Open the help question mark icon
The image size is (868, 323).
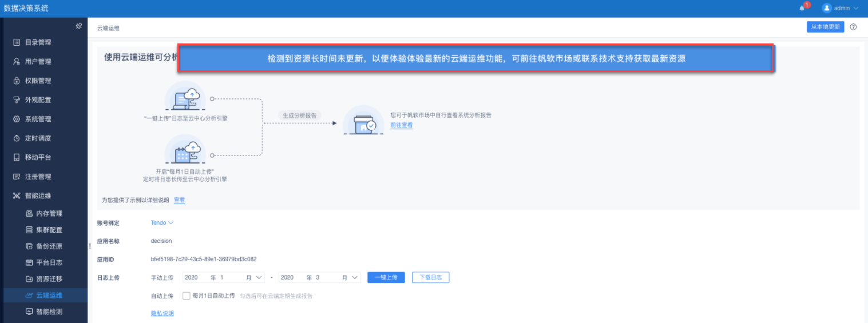853,27
